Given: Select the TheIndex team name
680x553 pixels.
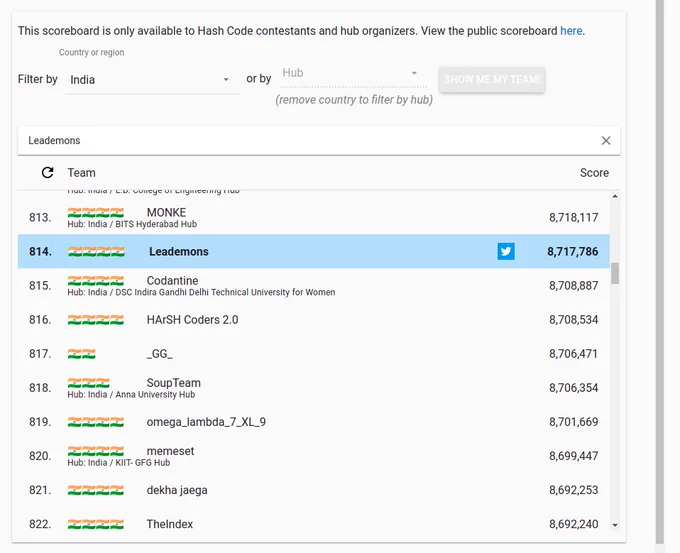Looking at the screenshot, I should click(x=170, y=524).
